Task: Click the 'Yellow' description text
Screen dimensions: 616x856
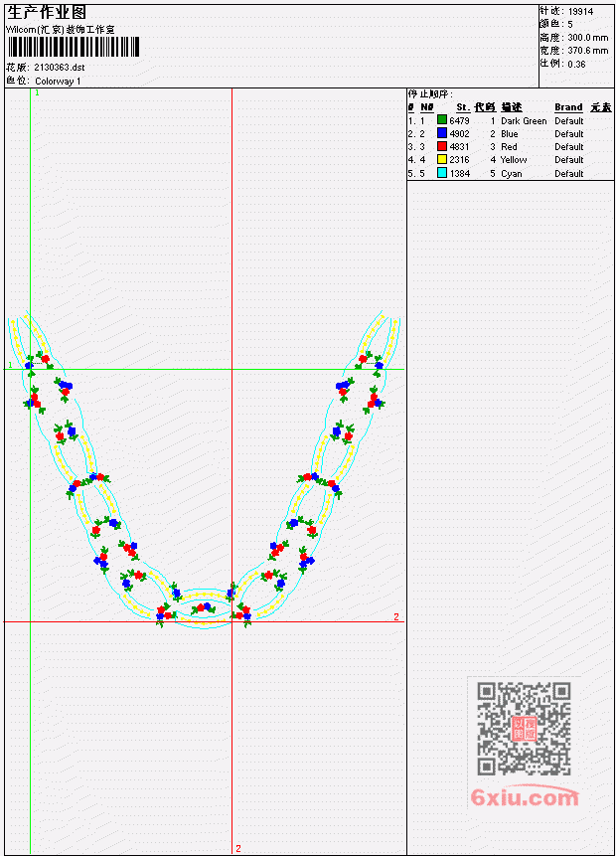Action: 514,160
